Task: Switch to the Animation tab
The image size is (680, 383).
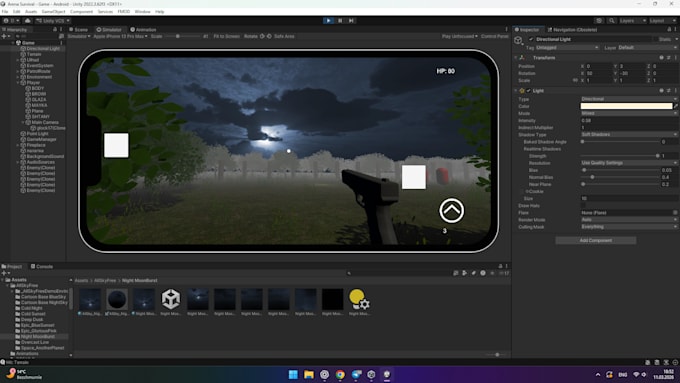Action: 143,29
